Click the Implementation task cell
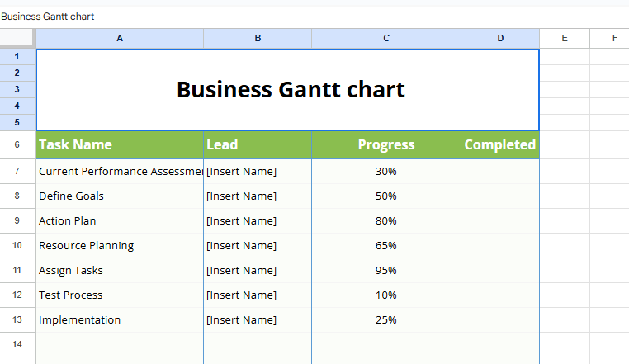Image resolution: width=629 pixels, height=364 pixels. click(x=120, y=319)
